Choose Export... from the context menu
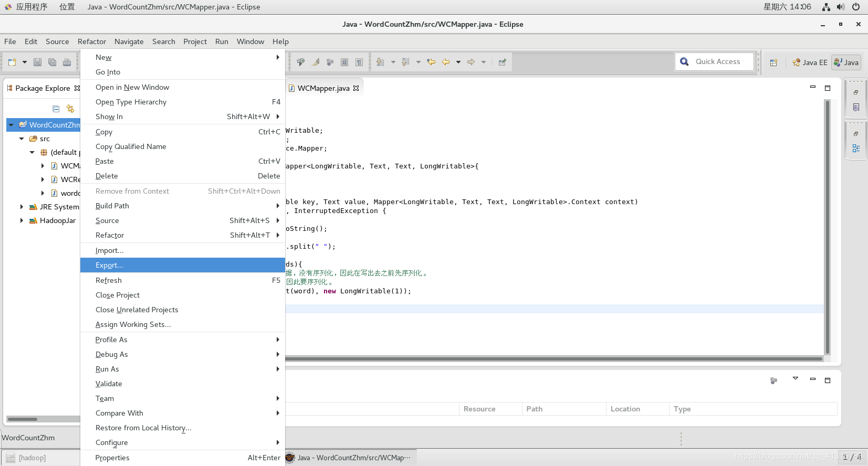This screenshot has height=466, width=868. [x=182, y=265]
